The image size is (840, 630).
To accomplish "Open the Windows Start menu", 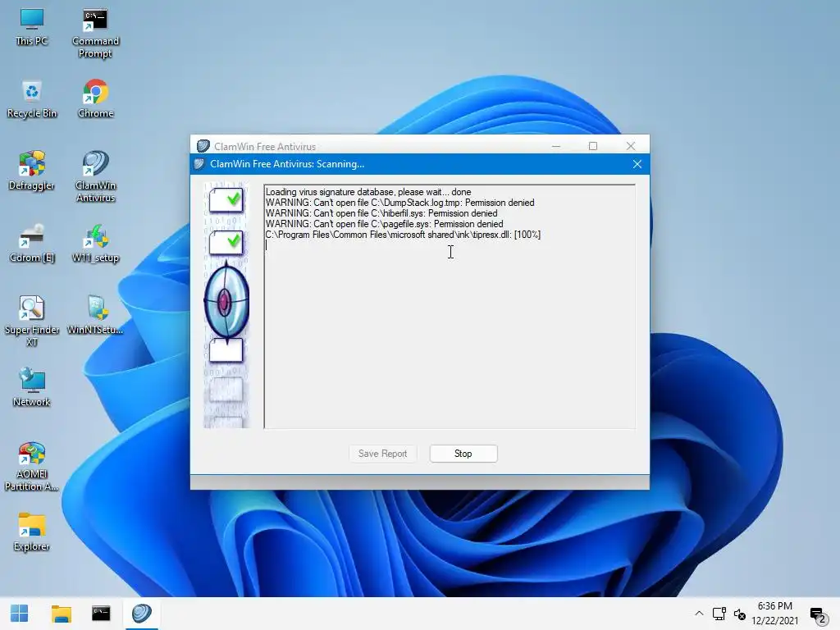I will tap(20, 614).
